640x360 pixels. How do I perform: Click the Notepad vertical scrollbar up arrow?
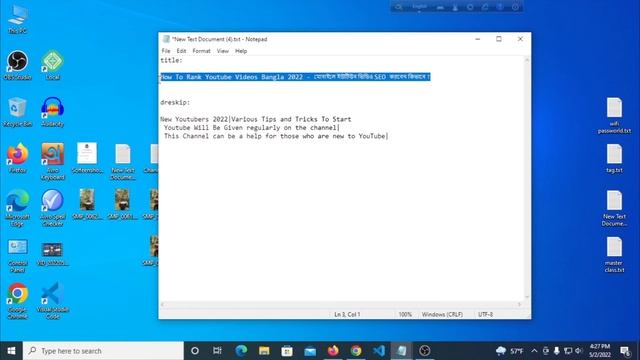pos(527,60)
